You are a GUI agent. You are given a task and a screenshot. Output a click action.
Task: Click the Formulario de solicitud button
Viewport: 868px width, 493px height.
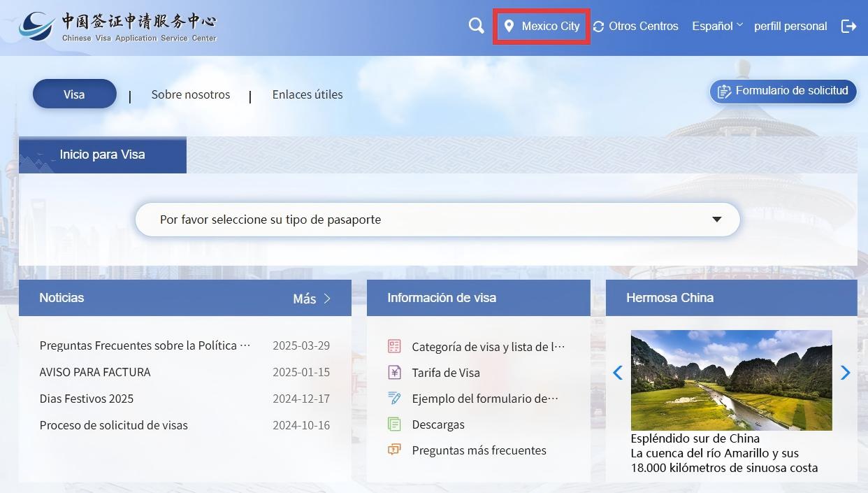783,91
